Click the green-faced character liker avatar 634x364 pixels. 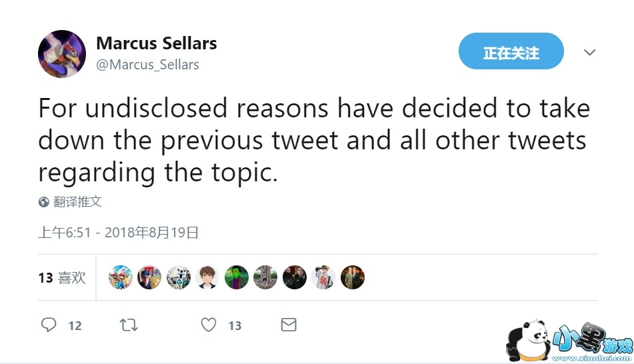pyautogui.click(x=236, y=277)
